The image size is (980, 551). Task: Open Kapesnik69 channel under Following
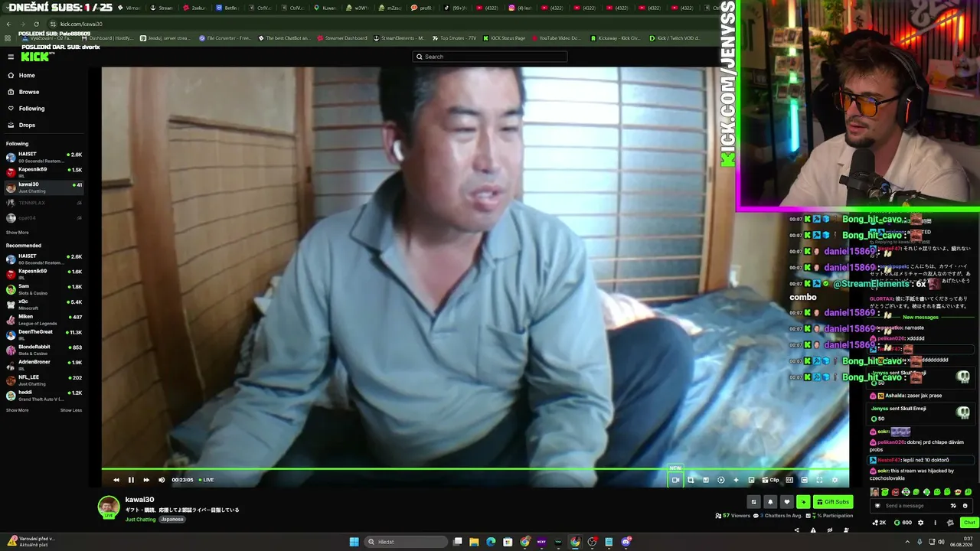pyautogui.click(x=43, y=172)
